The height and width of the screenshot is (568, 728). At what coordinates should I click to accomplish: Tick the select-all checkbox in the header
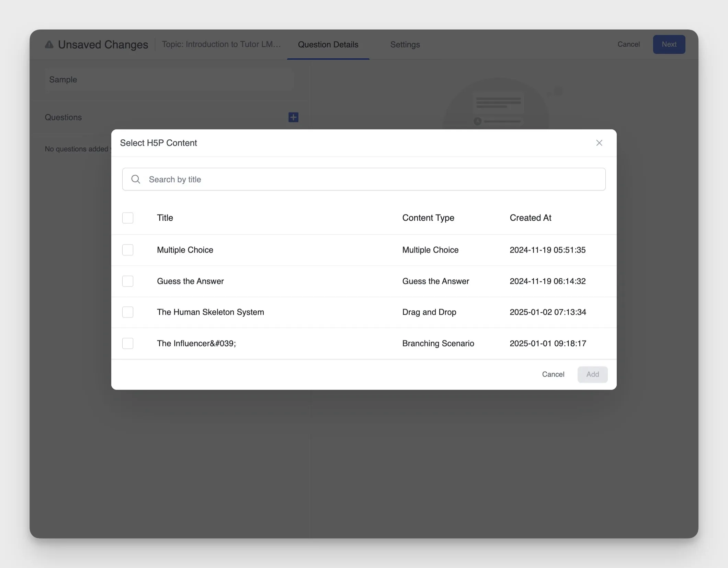128,218
